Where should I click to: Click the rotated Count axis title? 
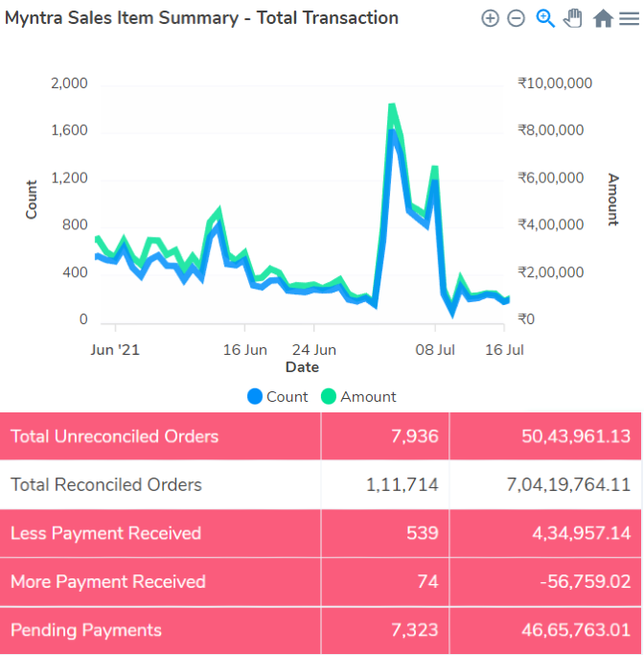pyautogui.click(x=32, y=199)
